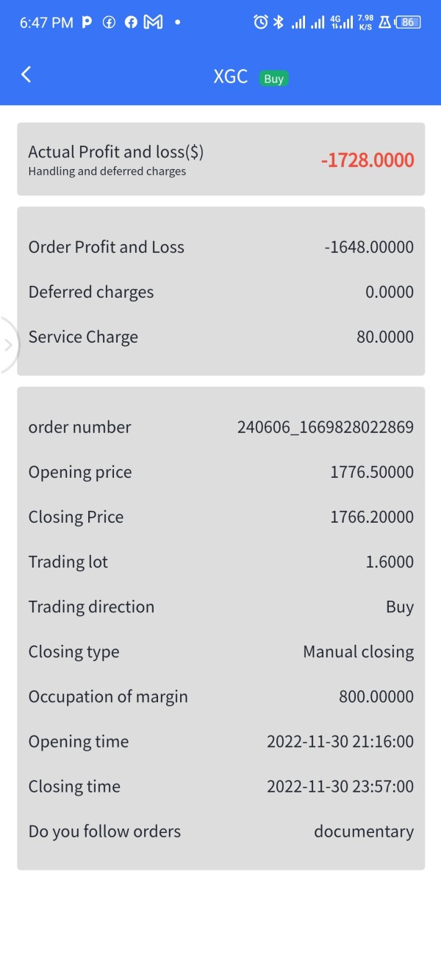Select the XGC title text
Image resolution: width=441 pixels, height=980 pixels.
230,77
